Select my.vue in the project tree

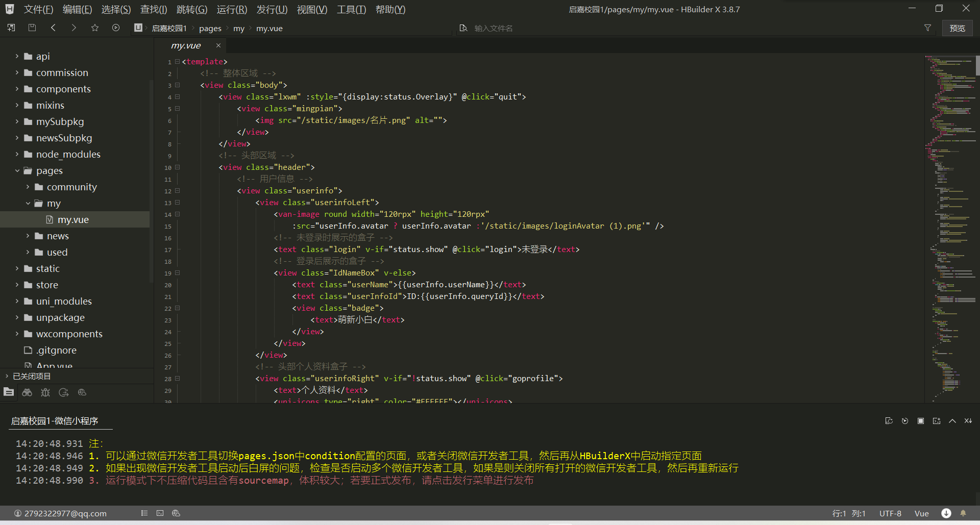75,219
